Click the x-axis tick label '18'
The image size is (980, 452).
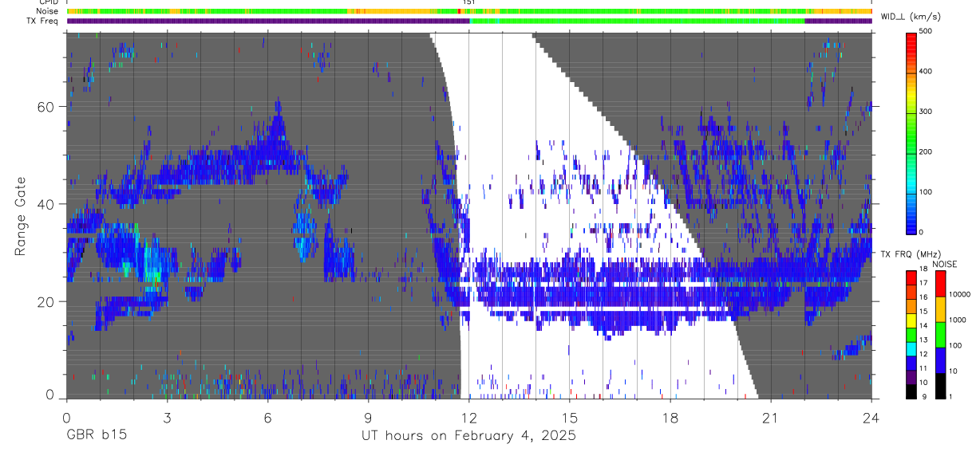point(670,418)
